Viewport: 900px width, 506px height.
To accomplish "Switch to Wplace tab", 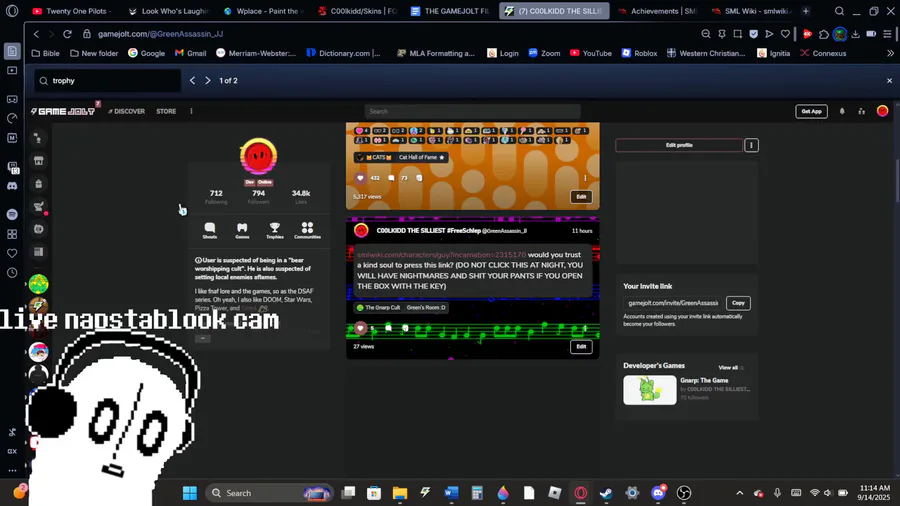I will pyautogui.click(x=262, y=11).
